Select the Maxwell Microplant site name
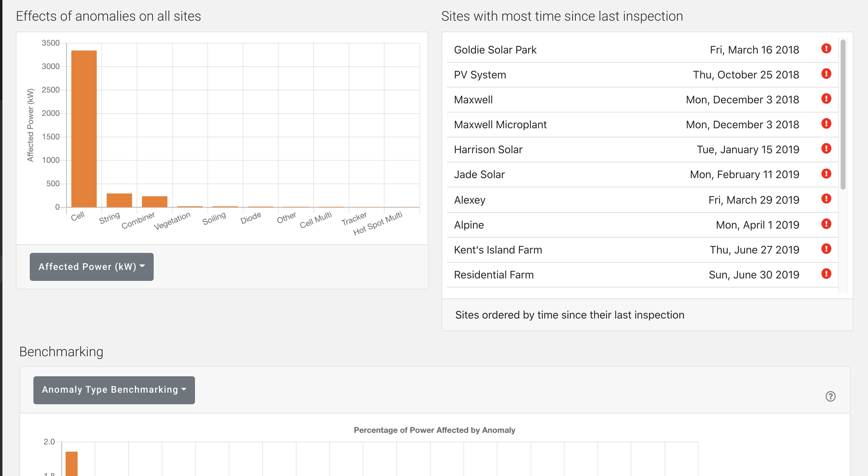This screenshot has width=868, height=476. [x=500, y=125]
